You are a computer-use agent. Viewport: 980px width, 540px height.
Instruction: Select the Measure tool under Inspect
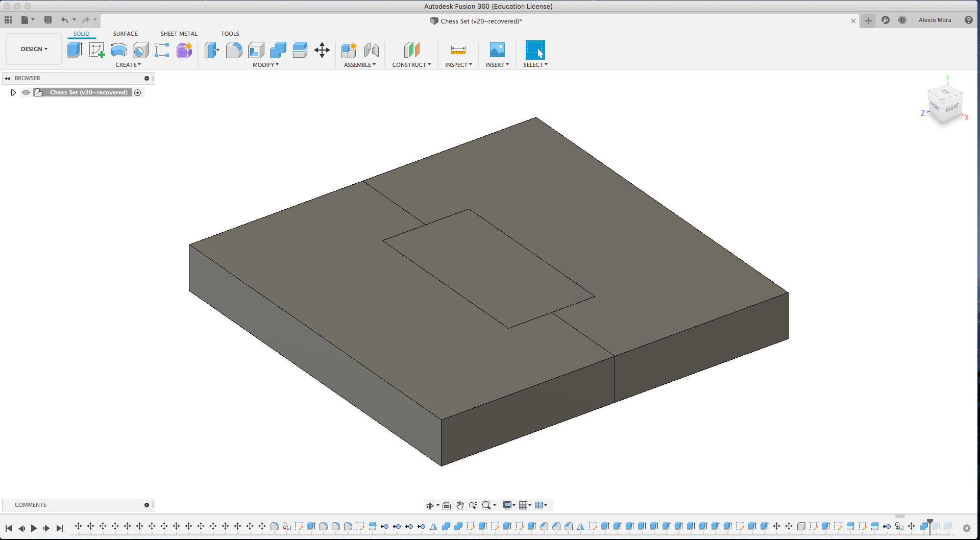pyautogui.click(x=458, y=50)
